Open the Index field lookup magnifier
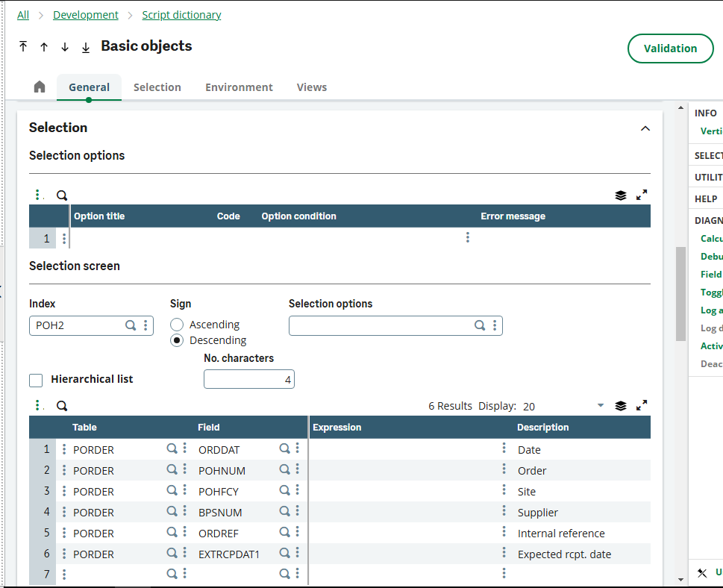The height and width of the screenshot is (588, 723). pos(130,325)
